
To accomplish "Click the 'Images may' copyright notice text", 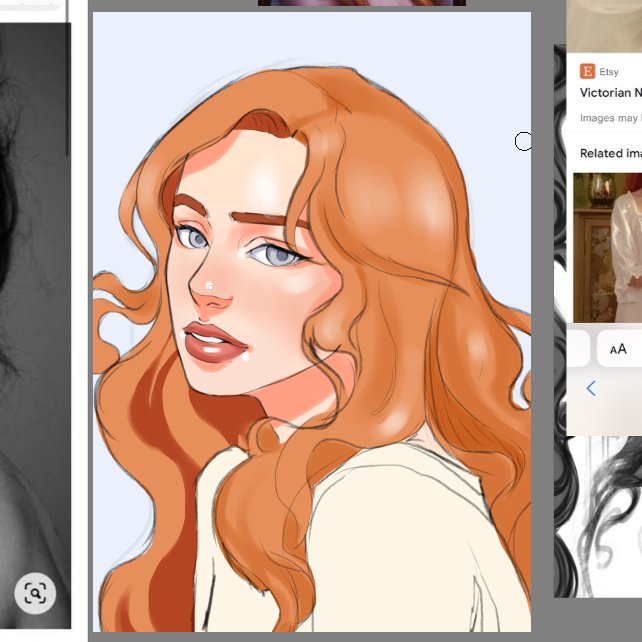I will coord(610,118).
